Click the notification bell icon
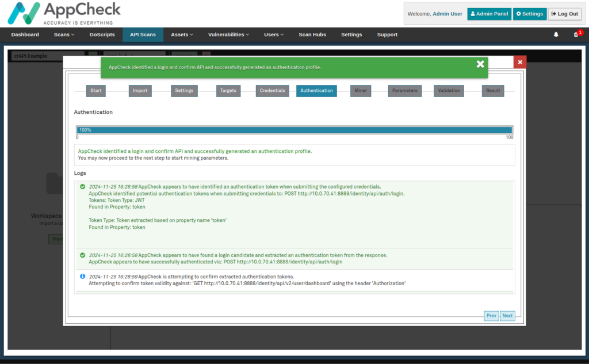Screen dimensions: 589x364 [x=556, y=35]
